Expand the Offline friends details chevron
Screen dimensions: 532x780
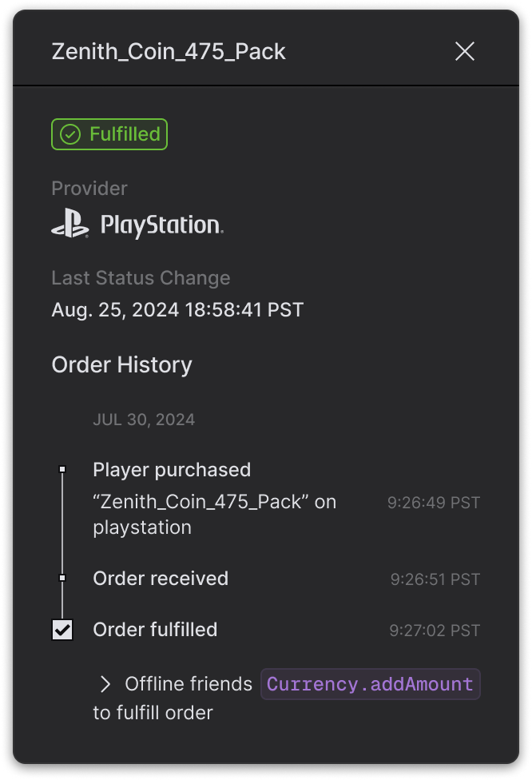coord(105,684)
